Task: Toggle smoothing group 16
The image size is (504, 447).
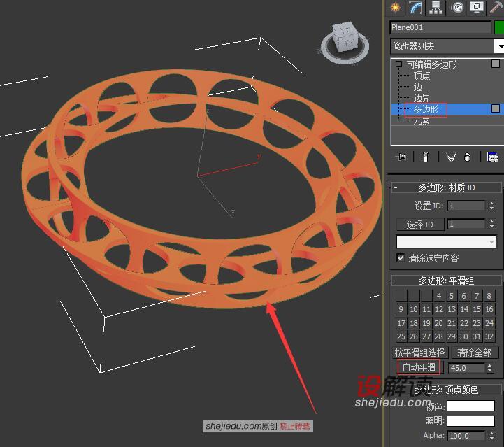Action: click(x=489, y=309)
